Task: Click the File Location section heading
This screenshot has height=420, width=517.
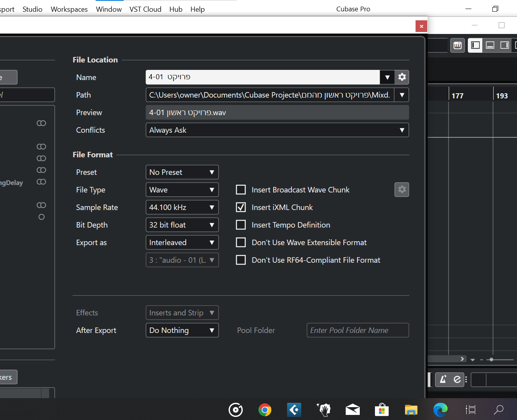Action: pos(95,60)
